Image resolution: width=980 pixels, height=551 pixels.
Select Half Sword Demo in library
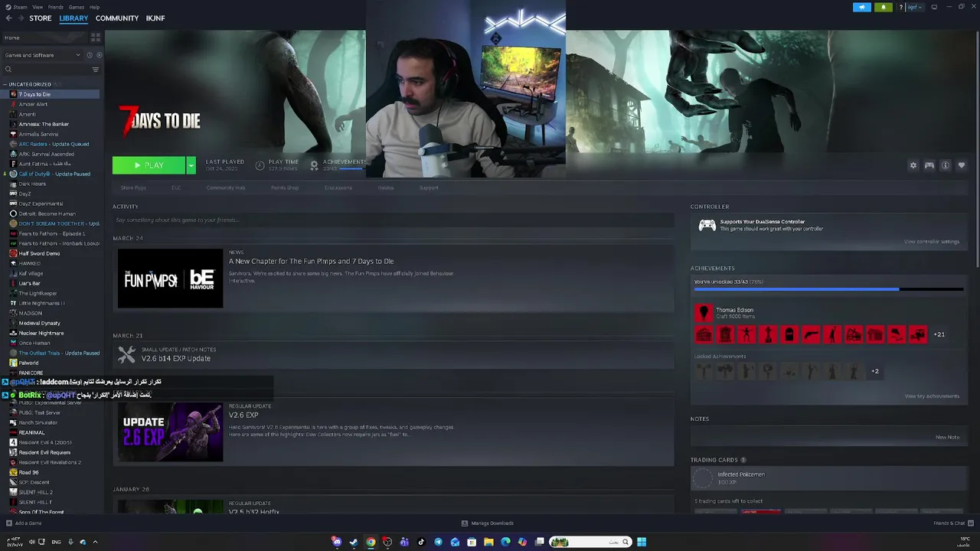(39, 253)
